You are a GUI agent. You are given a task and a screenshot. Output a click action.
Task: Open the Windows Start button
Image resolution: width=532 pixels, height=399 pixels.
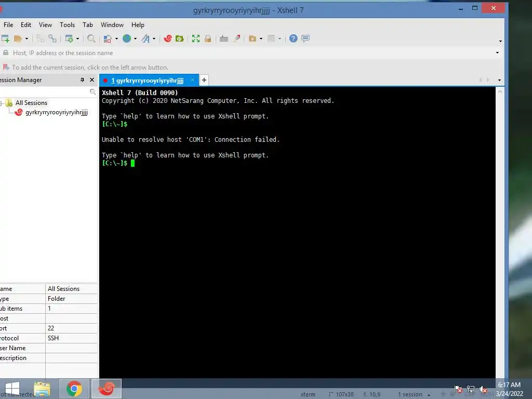point(12,389)
